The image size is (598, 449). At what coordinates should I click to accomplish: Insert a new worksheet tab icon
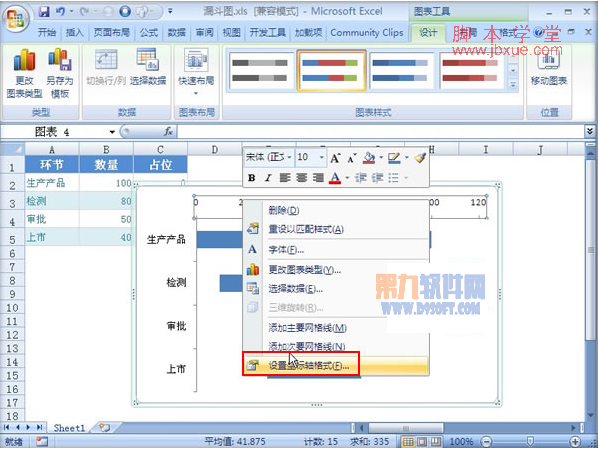click(x=104, y=428)
